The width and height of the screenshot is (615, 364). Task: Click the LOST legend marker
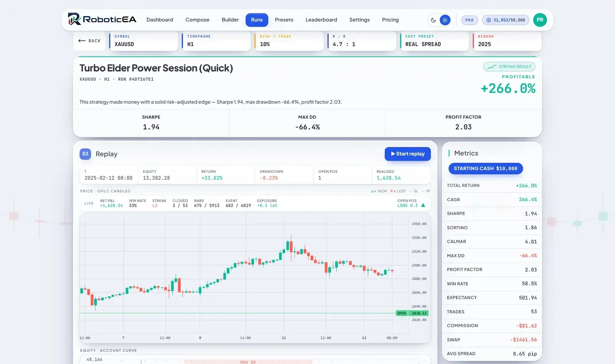pos(398,191)
